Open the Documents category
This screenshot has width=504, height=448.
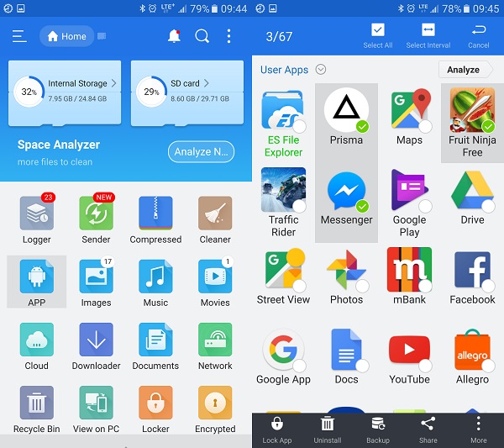coord(155,346)
